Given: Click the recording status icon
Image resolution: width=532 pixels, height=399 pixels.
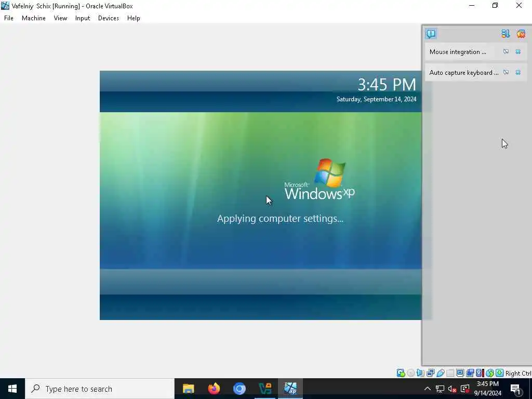Looking at the screenshot, I should [470, 373].
